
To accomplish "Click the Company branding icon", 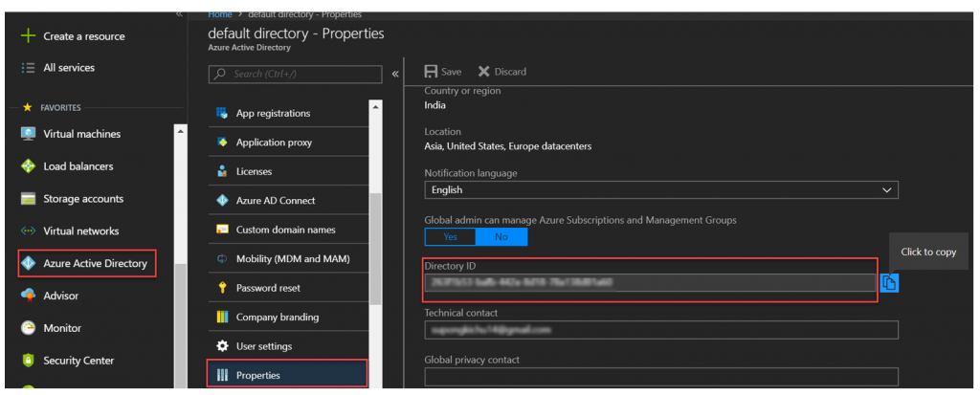I will [x=222, y=317].
